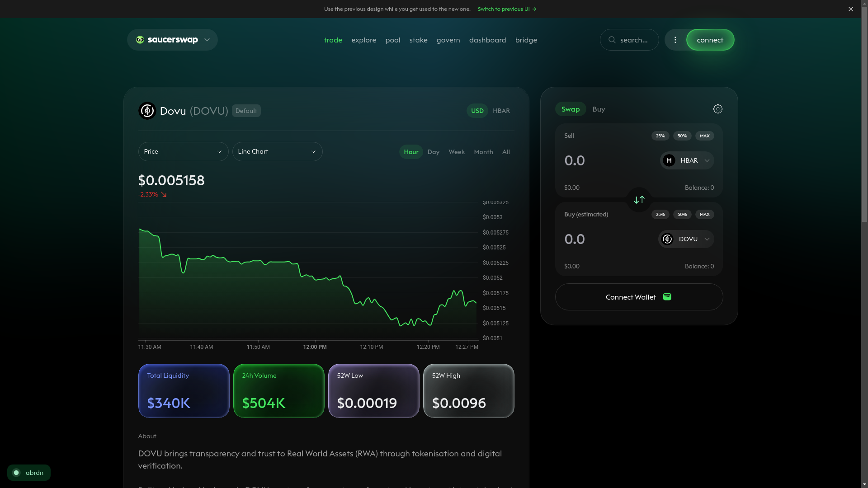Select the Week chart range
The width and height of the screenshot is (868, 488).
tap(457, 152)
